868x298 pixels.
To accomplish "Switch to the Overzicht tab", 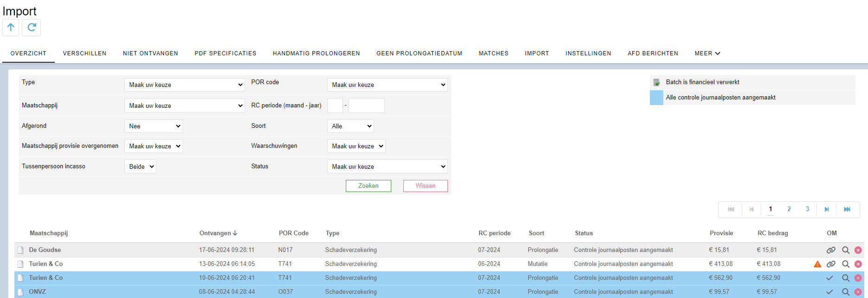I will pyautogui.click(x=28, y=53).
